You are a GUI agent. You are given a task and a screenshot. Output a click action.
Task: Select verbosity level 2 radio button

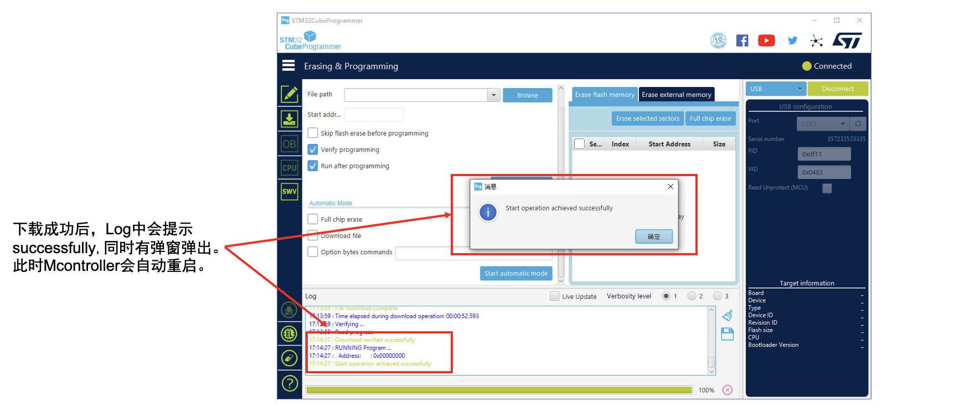point(692,296)
